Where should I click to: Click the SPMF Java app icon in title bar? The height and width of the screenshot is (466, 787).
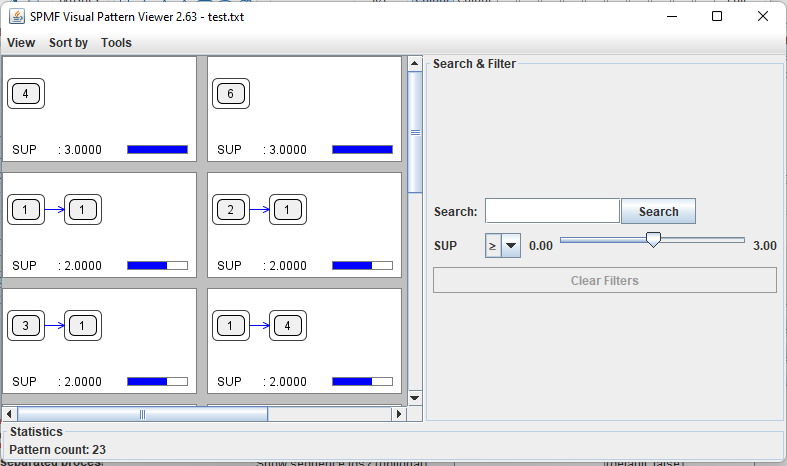[17, 16]
